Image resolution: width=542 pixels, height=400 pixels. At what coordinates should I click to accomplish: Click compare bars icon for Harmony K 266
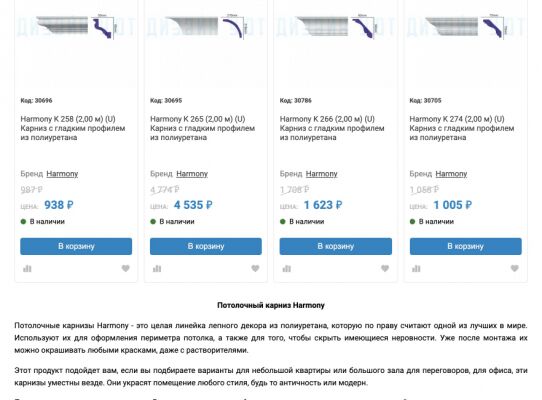[287, 268]
